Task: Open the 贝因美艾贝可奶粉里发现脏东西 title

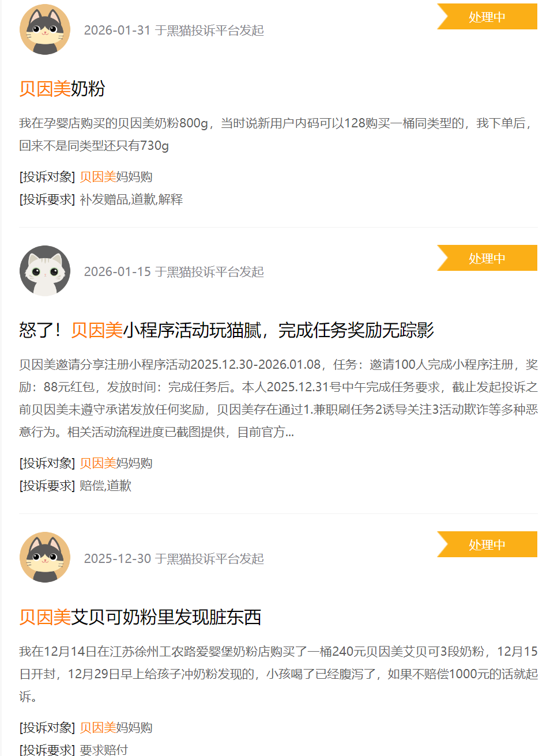Action: [x=140, y=617]
